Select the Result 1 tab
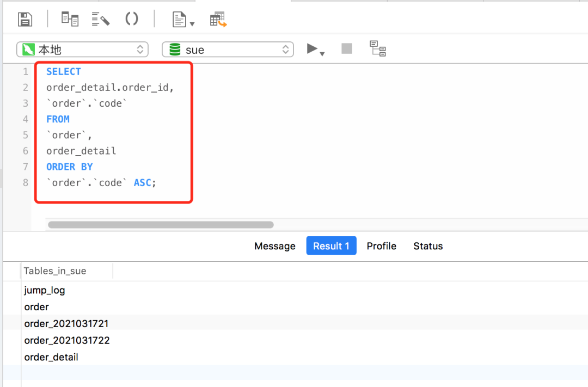 [x=331, y=246]
